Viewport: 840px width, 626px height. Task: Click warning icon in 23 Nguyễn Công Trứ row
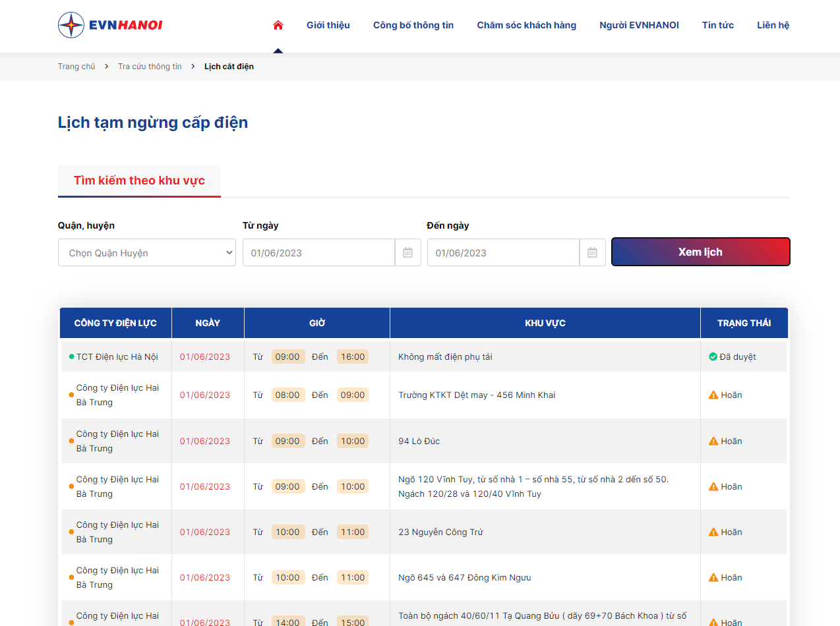pos(713,532)
